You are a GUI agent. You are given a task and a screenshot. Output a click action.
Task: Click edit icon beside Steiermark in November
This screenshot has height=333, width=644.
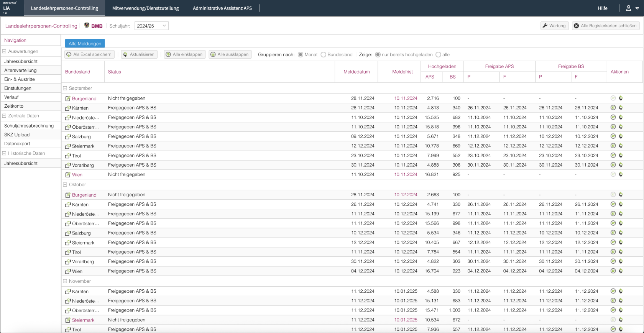pyautogui.click(x=68, y=320)
